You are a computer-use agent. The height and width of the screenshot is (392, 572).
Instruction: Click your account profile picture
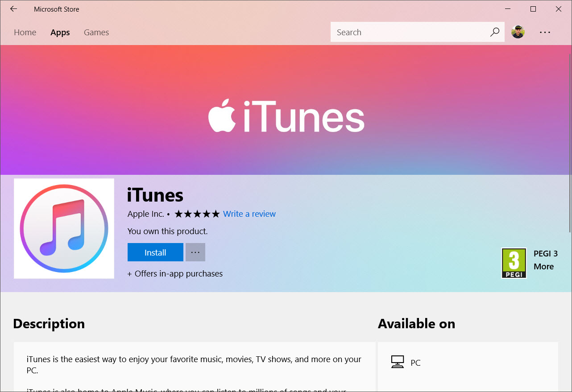coord(518,32)
